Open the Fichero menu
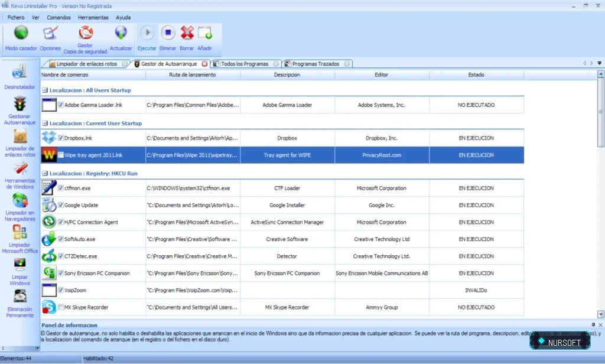Viewport: 605px width, 364px height. [16, 17]
